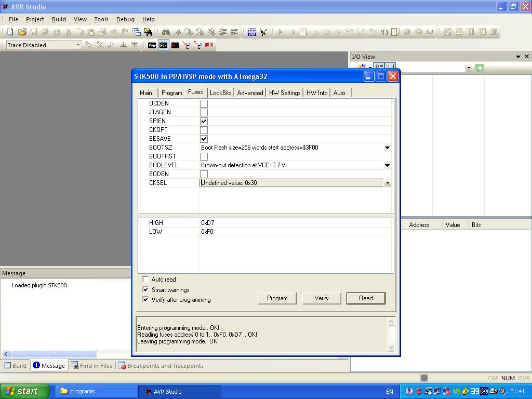The width and height of the screenshot is (532, 399).
Task: Open the I/O View search dropdown arrow
Action: [469, 68]
